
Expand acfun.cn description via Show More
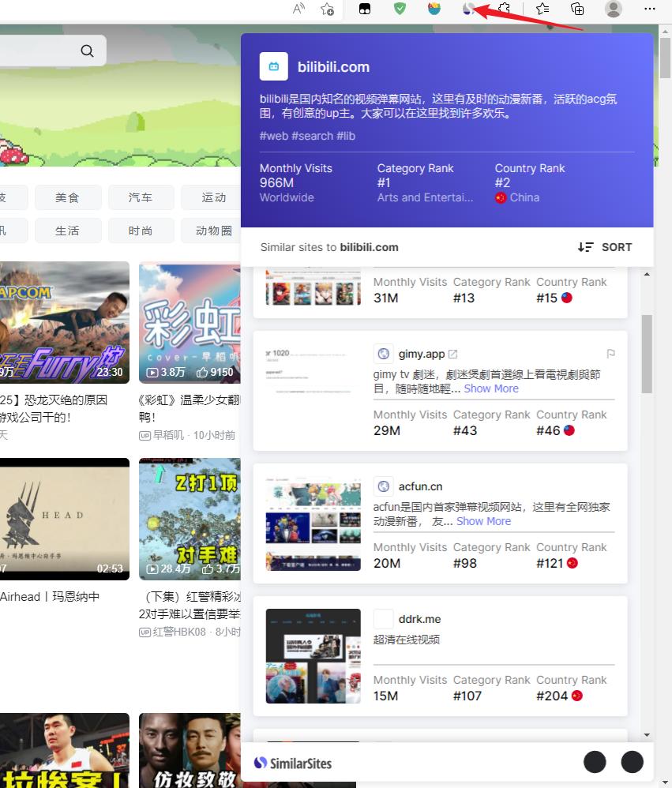click(x=483, y=521)
